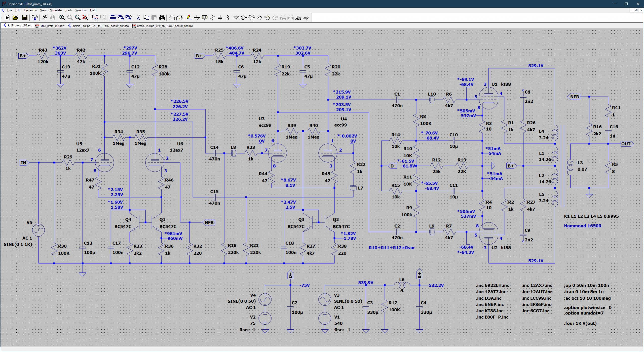Click the IN input port label
Viewport: 644px width, 352px height.
point(24,163)
